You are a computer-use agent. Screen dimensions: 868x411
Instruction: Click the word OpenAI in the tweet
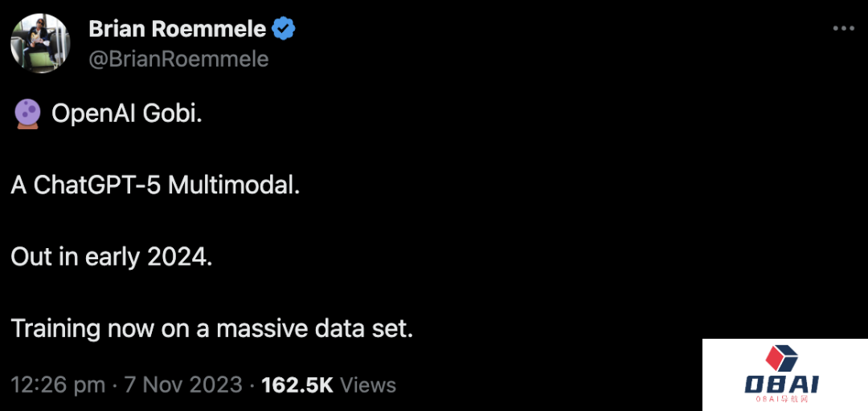[95, 115]
